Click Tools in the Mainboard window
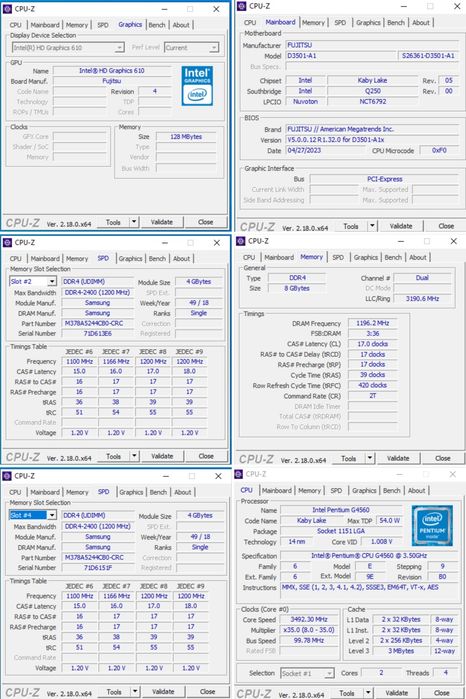Image resolution: width=466 pixels, height=699 pixels. point(351,226)
